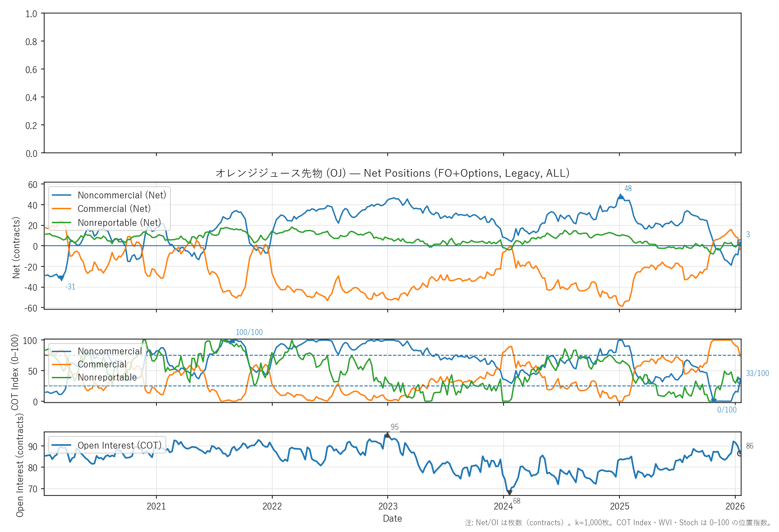Click the peak triangle marker labeled 48
The width and height of the screenshot is (779, 532).
pos(620,197)
